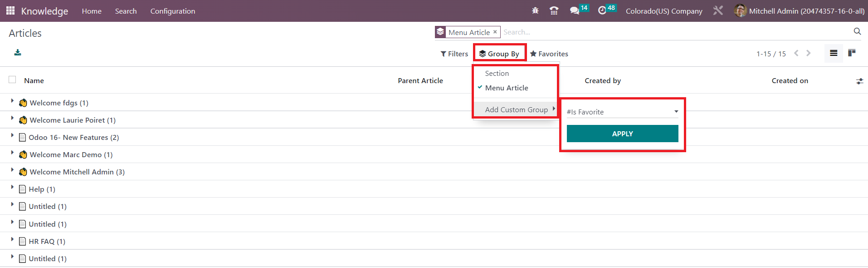Image resolution: width=868 pixels, height=268 pixels.
Task: Open the Favorites menu
Action: [x=549, y=54]
